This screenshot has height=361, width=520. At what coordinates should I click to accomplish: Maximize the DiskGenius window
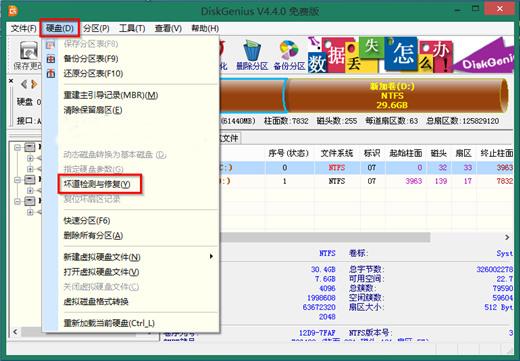click(x=476, y=9)
